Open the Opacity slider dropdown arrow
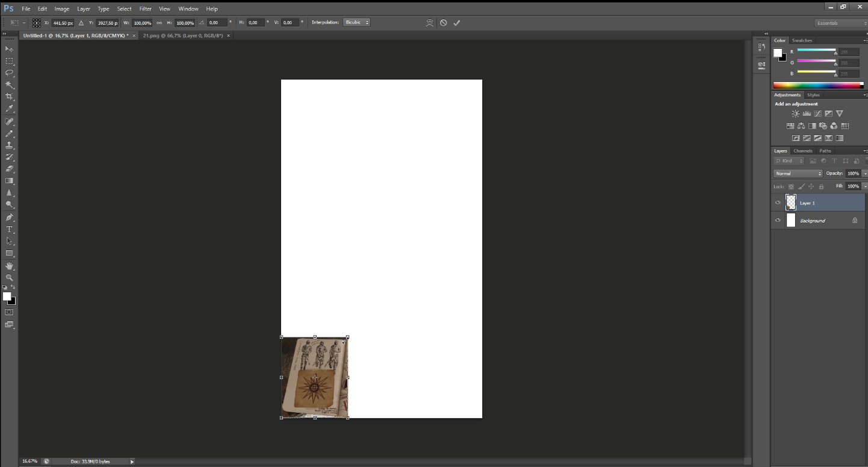The width and height of the screenshot is (868, 467). 864,174
